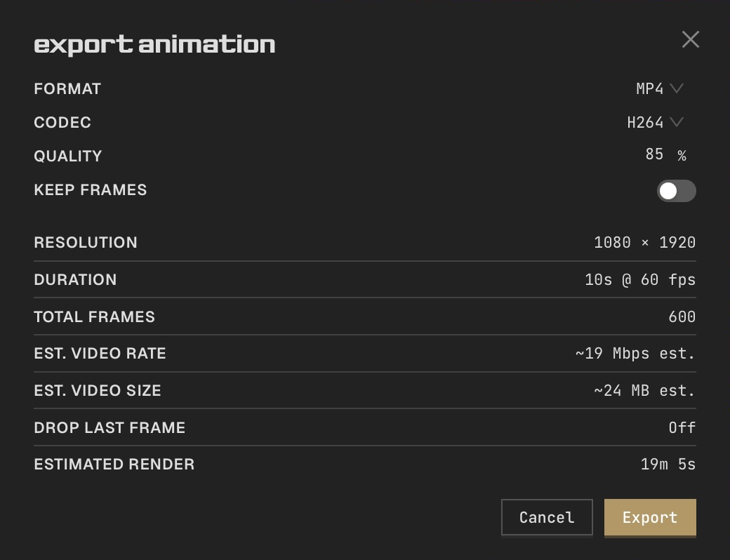Click the FORMAT label
This screenshot has width=730, height=560.
(x=67, y=89)
